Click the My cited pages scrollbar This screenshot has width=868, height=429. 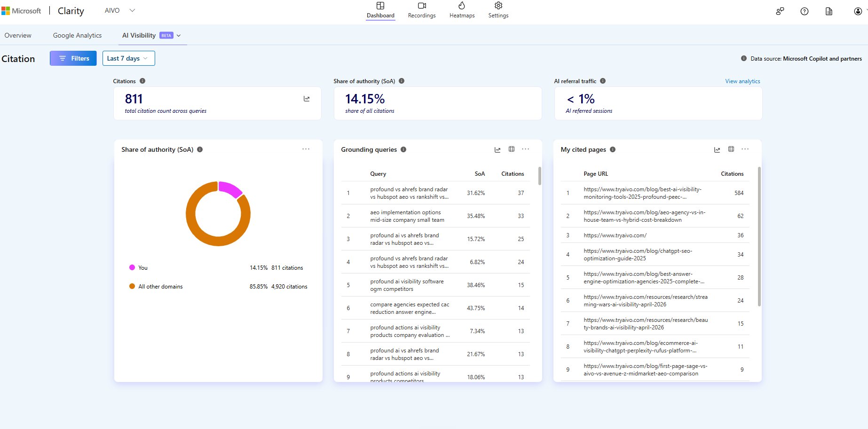(x=759, y=236)
